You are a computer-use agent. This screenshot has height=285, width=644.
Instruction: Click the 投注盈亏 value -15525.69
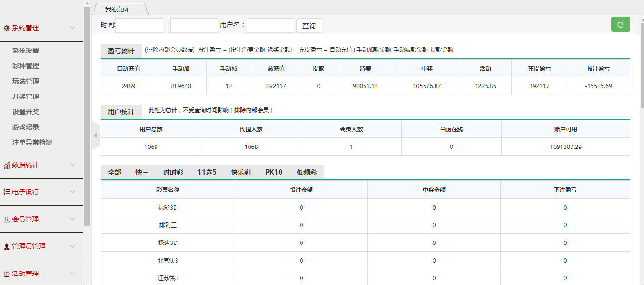599,86
